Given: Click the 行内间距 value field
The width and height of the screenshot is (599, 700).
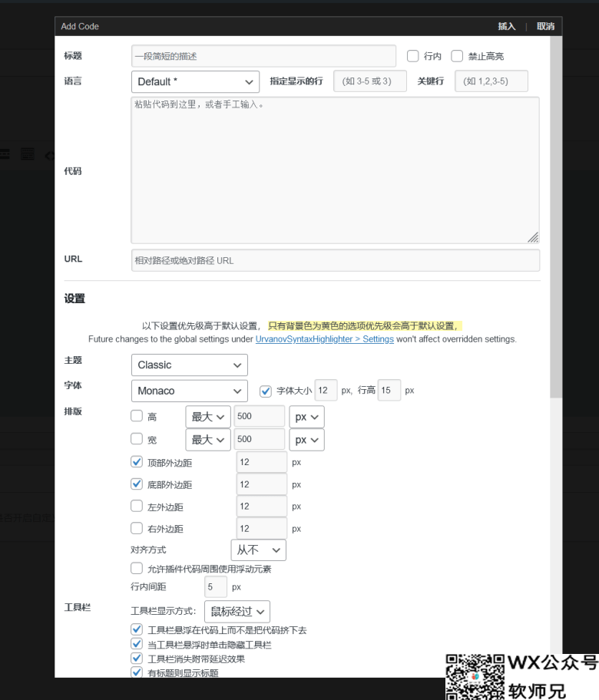Looking at the screenshot, I should point(216,586).
